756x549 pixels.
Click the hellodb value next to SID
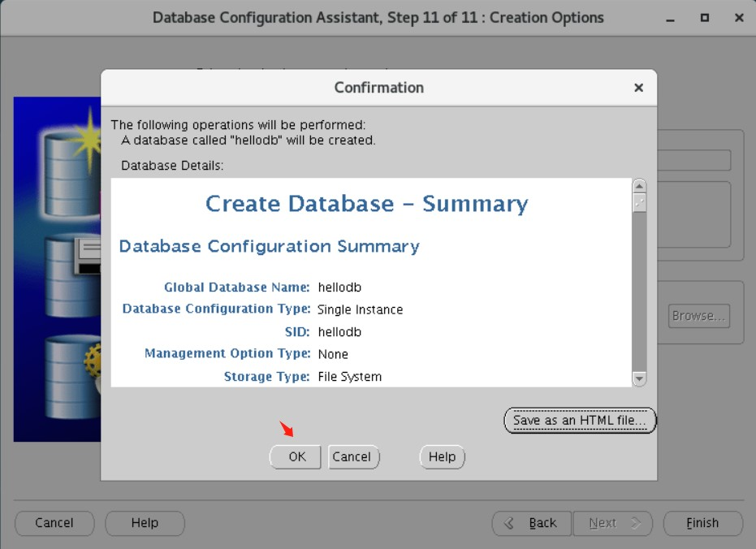coord(339,332)
